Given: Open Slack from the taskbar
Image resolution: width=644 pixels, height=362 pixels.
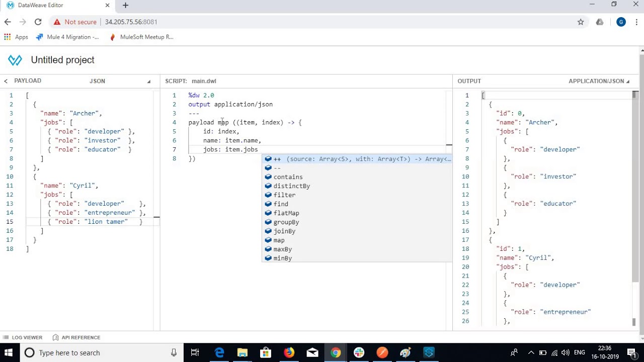Looking at the screenshot, I should (x=359, y=352).
